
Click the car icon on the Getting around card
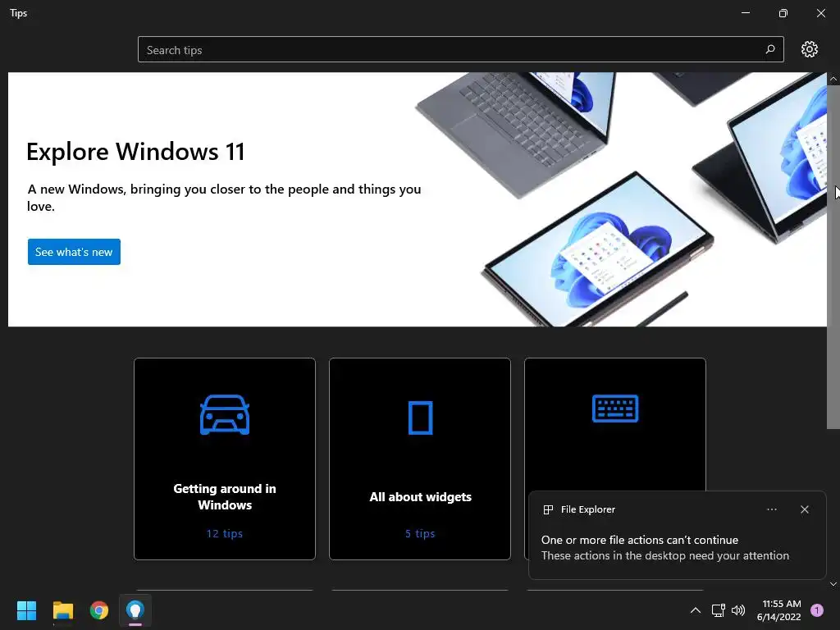[225, 414]
